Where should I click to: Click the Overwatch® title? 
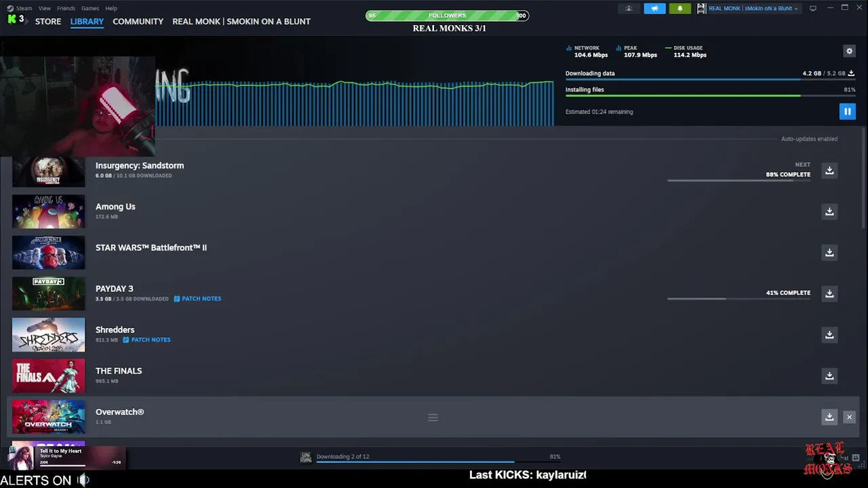(x=120, y=412)
